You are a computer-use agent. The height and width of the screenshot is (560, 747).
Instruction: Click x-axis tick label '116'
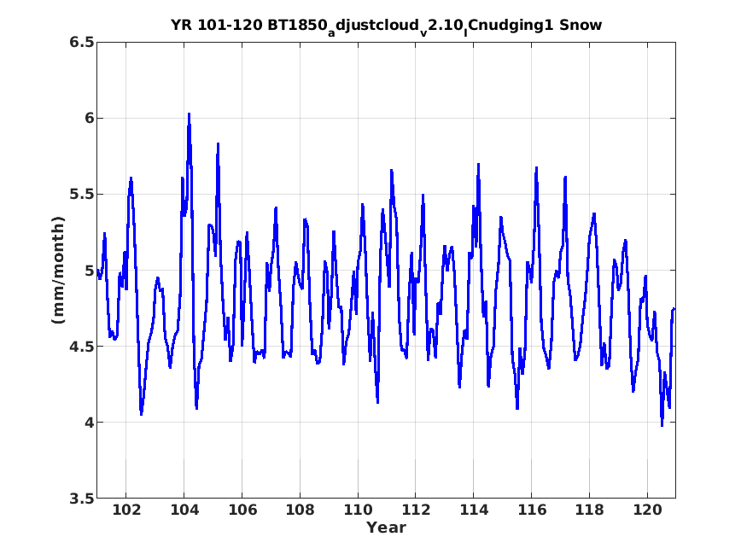pos(532,510)
